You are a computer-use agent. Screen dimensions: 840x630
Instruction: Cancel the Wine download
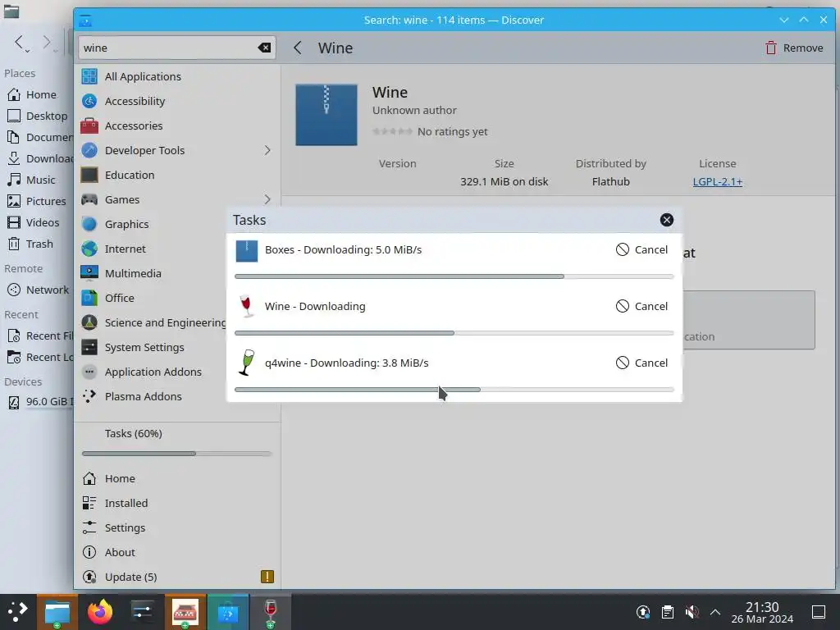pyautogui.click(x=641, y=306)
